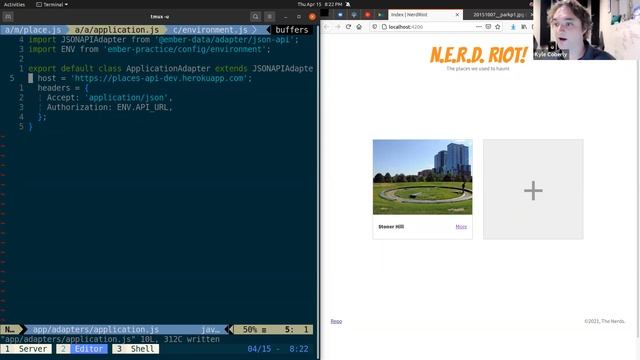Bookmark this page with the star icon
Image resolution: width=640 pixels, height=360 pixels.
coord(498,27)
